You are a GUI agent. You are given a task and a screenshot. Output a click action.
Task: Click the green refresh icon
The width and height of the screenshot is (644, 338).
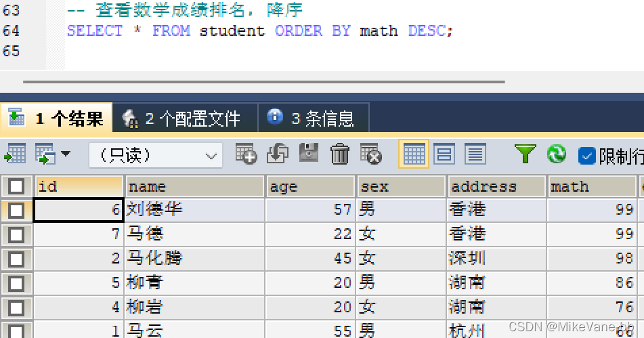[x=557, y=154]
